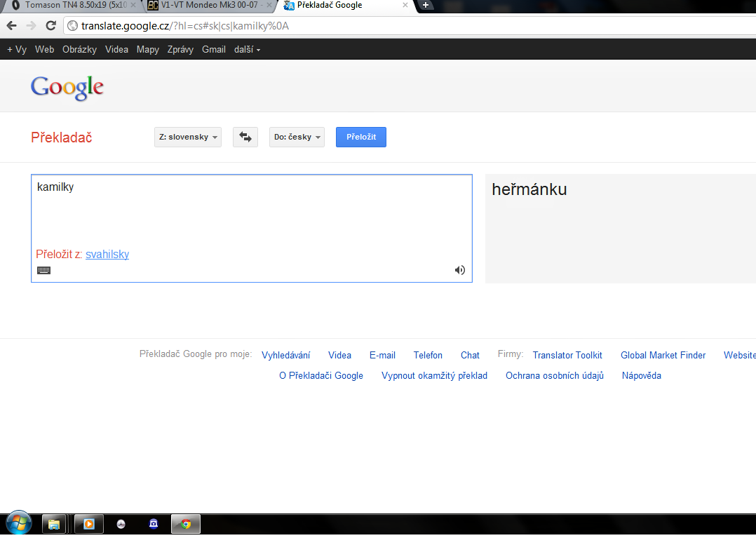Expand the 'Do: česky' target language dropdown
This screenshot has height=538, width=756.
297,137
